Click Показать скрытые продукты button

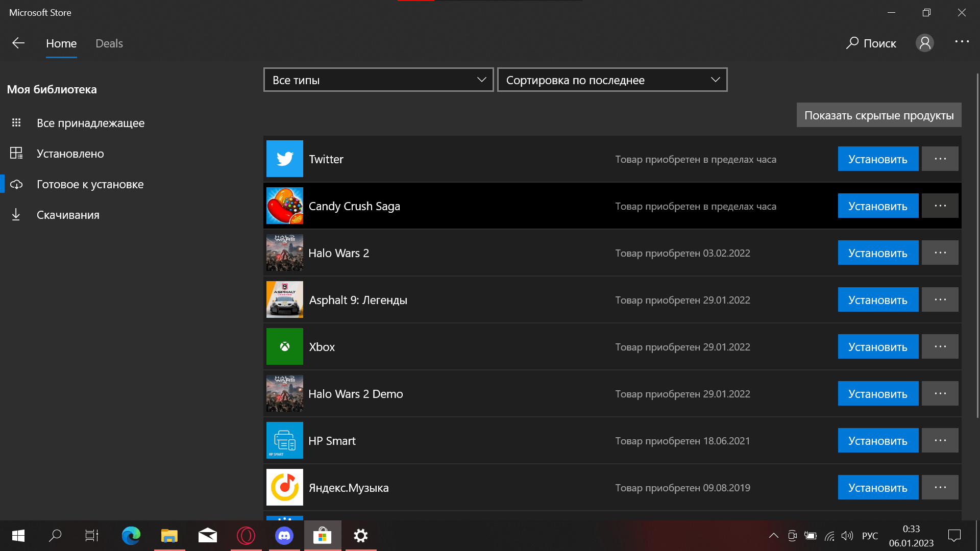coord(879,115)
